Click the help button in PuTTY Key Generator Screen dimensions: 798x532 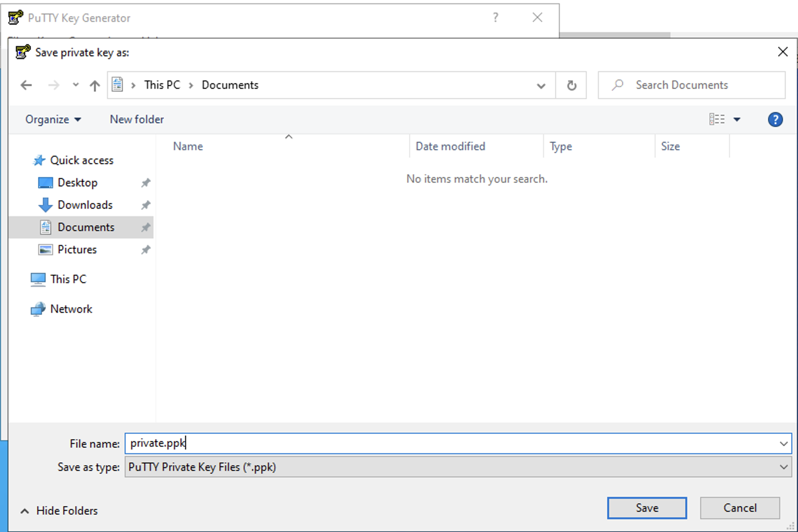point(495,18)
